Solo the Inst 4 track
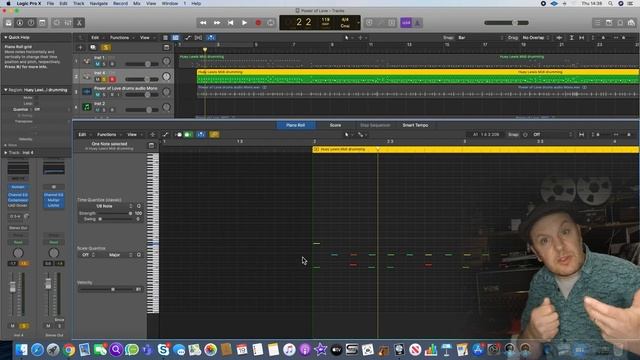This screenshot has width=640, height=360. [104, 79]
